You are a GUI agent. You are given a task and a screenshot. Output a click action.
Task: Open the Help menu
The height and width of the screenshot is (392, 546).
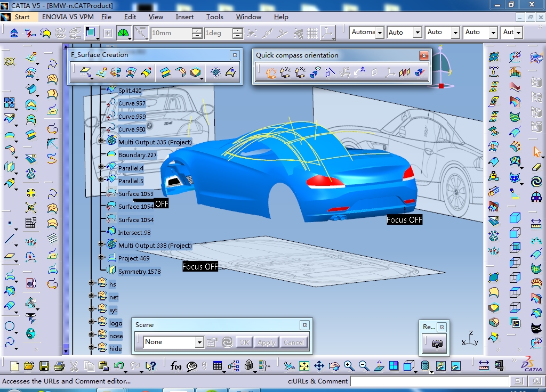pos(281,17)
